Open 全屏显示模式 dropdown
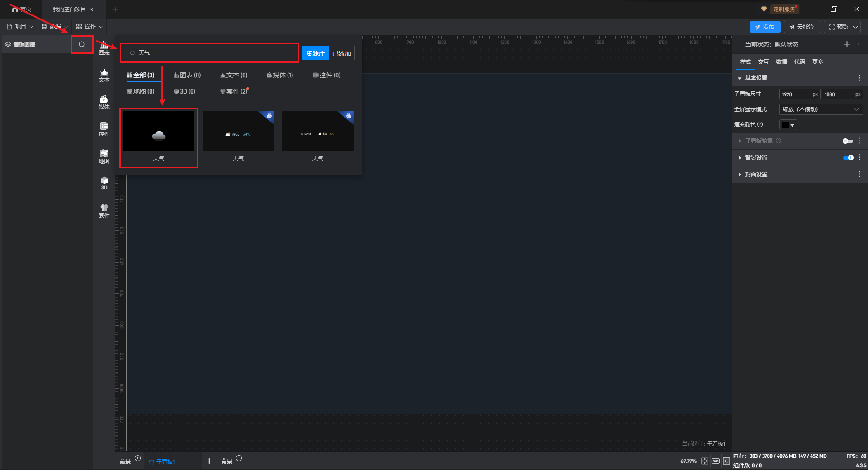Screen dimensions: 868x470 click(821, 109)
